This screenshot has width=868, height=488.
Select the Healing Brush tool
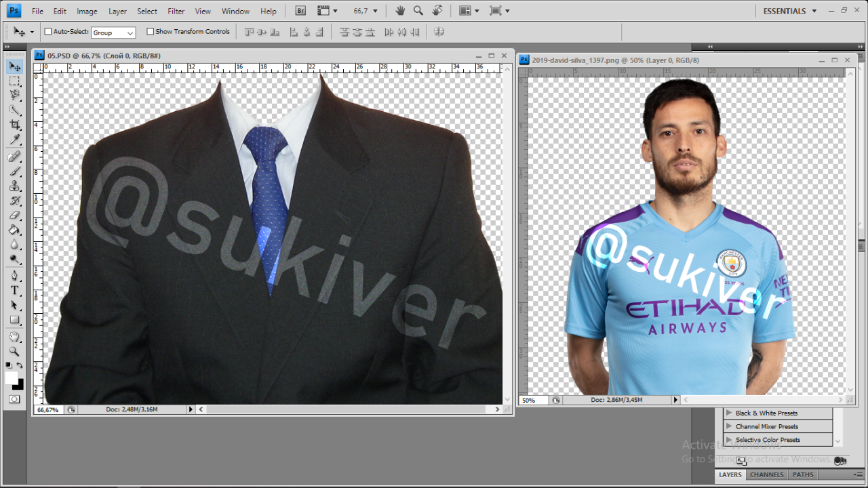coord(14,157)
